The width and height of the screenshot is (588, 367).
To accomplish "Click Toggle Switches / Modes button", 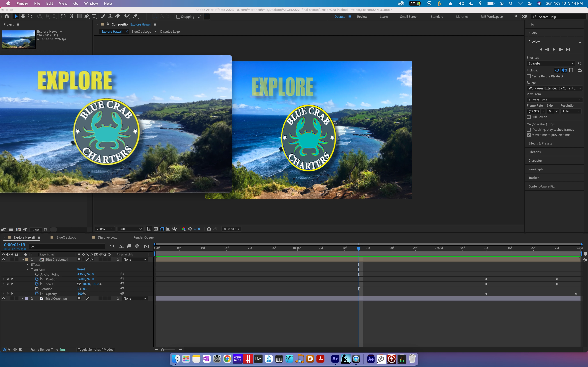I will (x=95, y=350).
